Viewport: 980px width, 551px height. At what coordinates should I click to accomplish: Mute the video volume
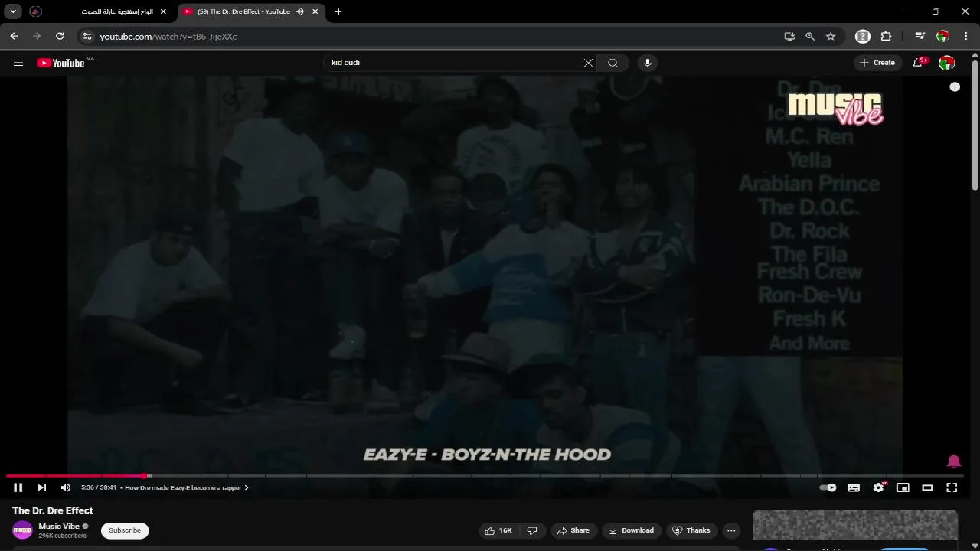coord(66,487)
